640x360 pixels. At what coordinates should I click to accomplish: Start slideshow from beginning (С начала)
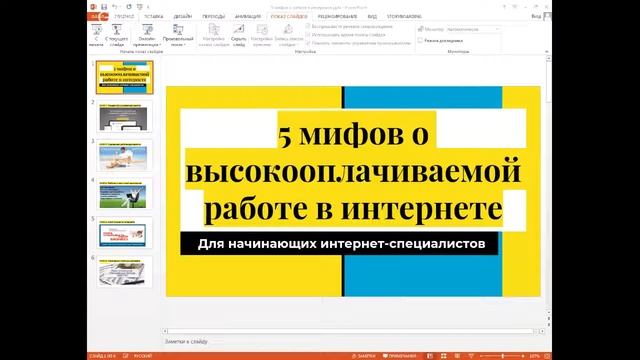[96, 35]
